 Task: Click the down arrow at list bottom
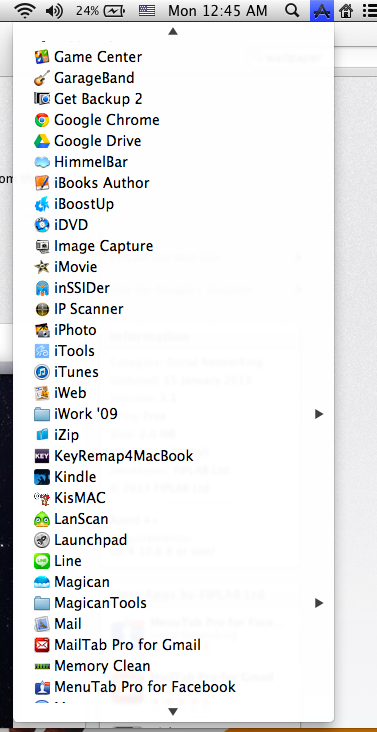[x=173, y=712]
